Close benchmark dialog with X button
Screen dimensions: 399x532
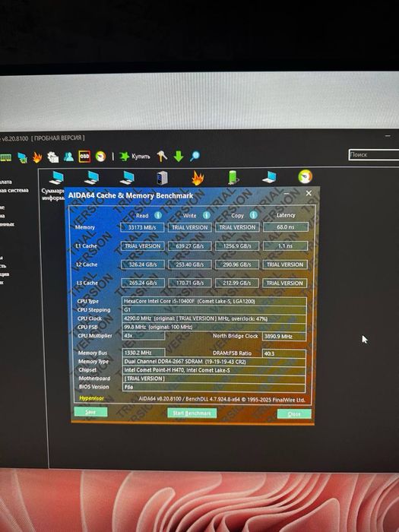tap(309, 193)
